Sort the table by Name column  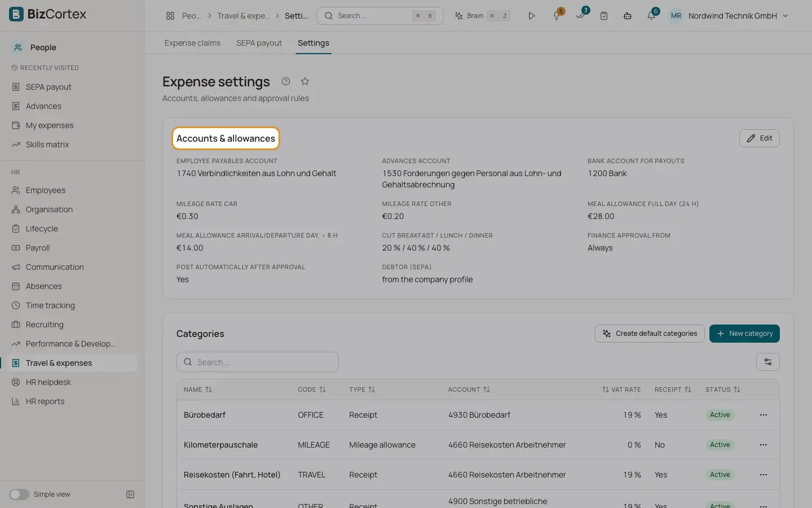198,389
